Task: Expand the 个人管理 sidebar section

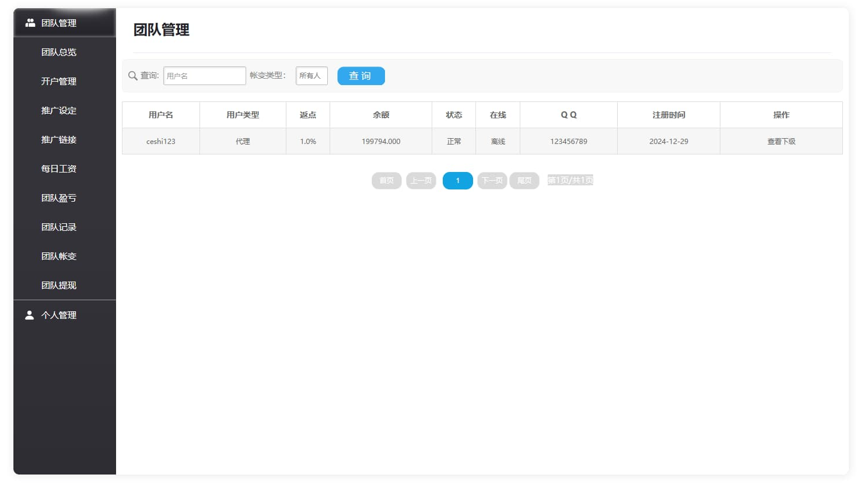Action: 59,315
